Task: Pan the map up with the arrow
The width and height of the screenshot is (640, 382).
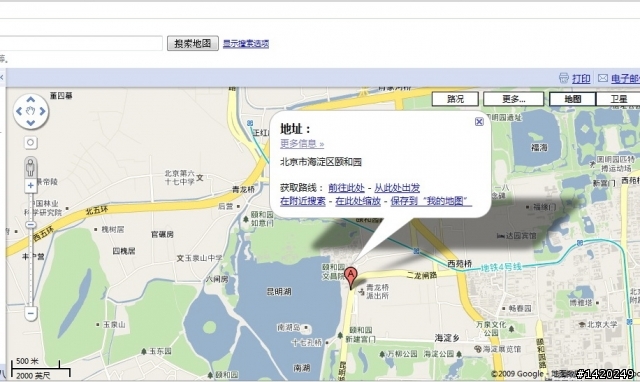Action: tap(31, 100)
